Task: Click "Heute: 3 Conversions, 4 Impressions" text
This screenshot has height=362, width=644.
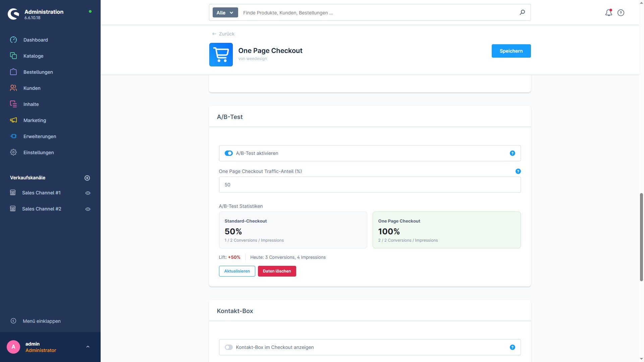Action: click(x=288, y=257)
